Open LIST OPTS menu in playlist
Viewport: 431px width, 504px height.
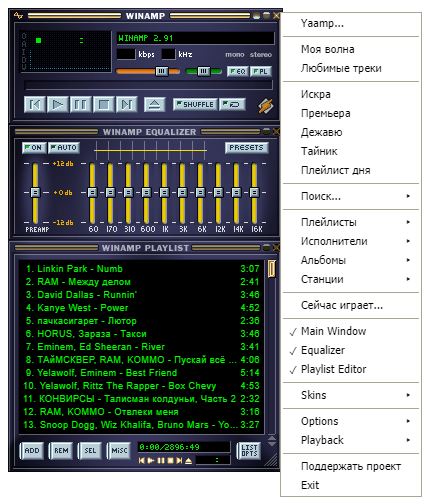tap(249, 451)
